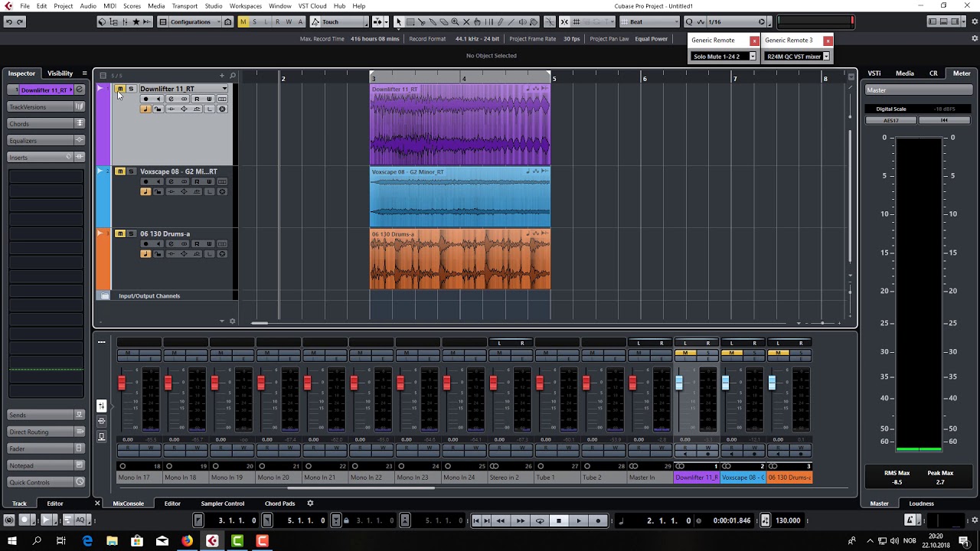Click the tempo value 130.000 field

tap(788, 520)
